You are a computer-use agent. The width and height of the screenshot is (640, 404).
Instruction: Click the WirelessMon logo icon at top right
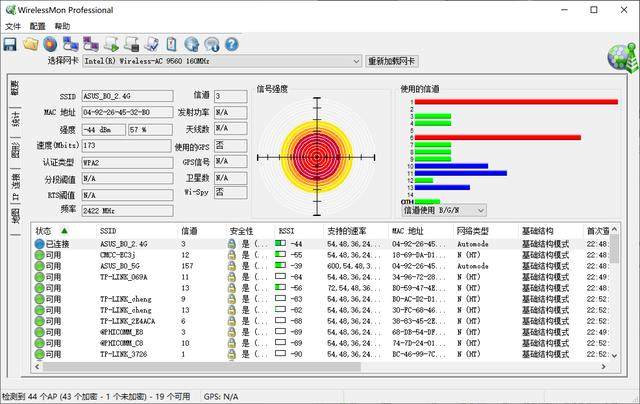[x=619, y=59]
